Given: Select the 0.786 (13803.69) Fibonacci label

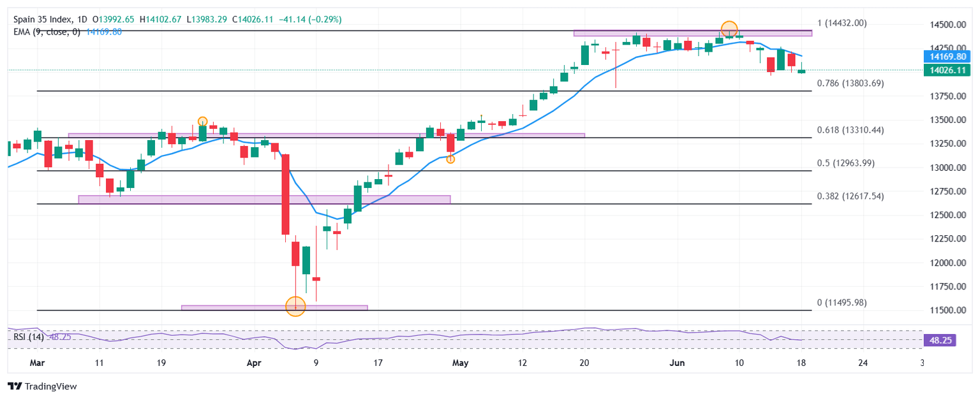Looking at the screenshot, I should click(850, 83).
